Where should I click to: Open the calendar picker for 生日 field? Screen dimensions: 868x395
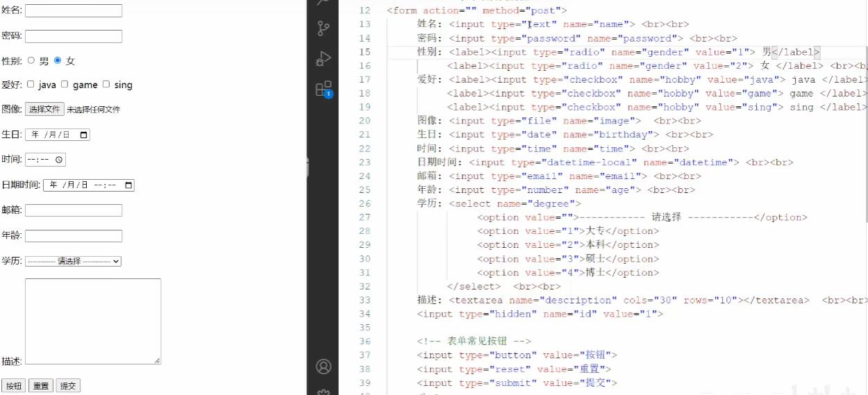point(84,135)
